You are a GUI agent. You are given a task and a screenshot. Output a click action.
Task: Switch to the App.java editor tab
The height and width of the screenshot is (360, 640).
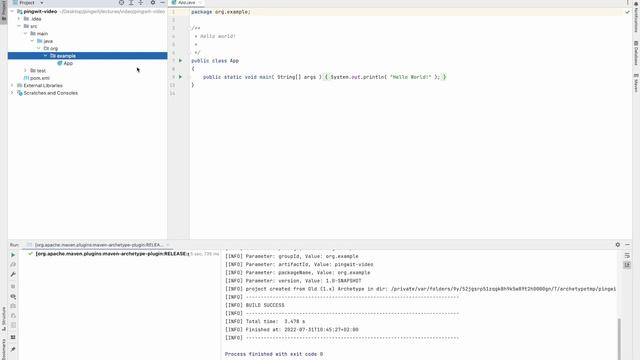point(186,2)
